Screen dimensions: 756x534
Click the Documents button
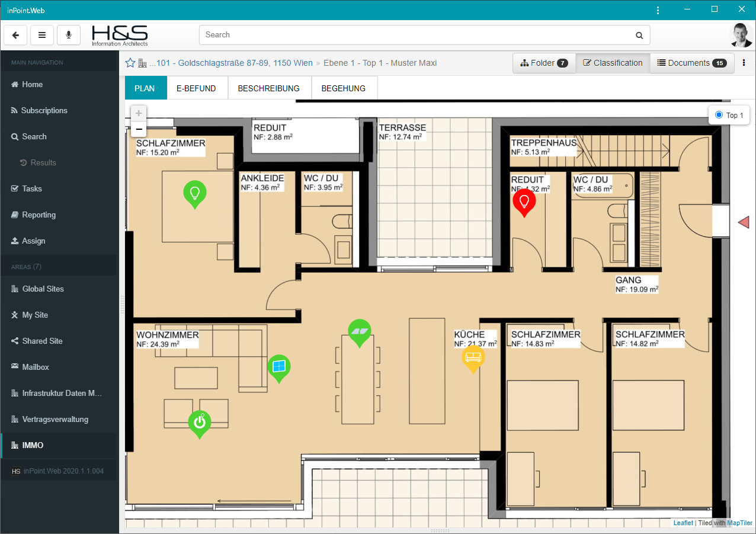tap(691, 63)
